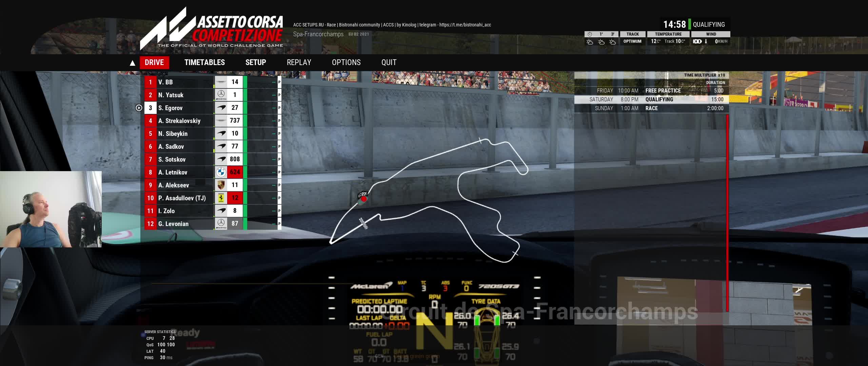Image resolution: width=868 pixels, height=366 pixels.
Task: Click the Ferrari badge for P. Asadulloev
Action: click(x=221, y=198)
